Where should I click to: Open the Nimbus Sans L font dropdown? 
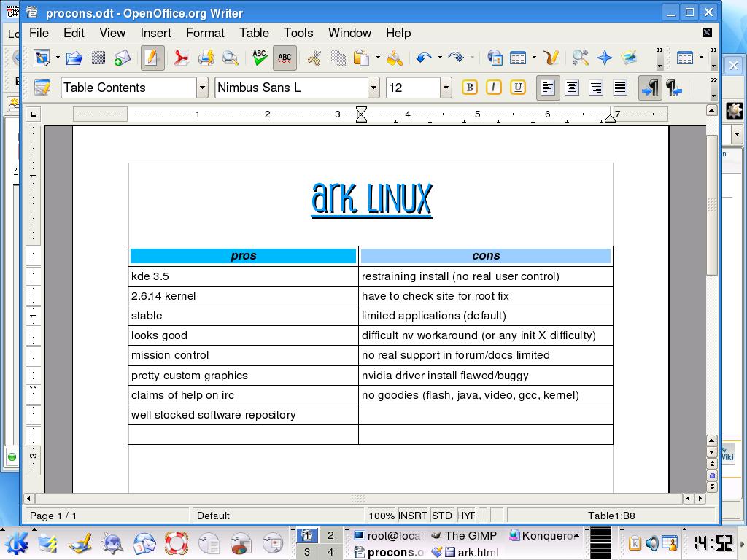(373, 87)
